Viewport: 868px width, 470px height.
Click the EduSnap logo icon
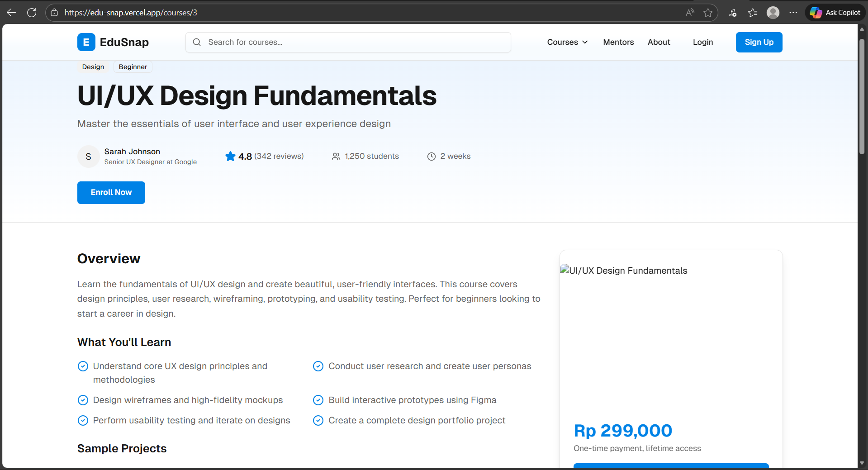86,42
